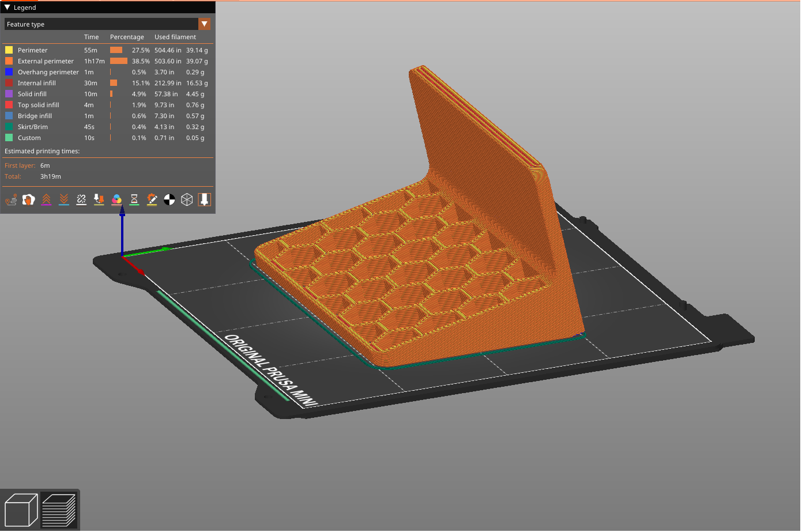The width and height of the screenshot is (802, 532).
Task: Click the Feature type combo box field
Action: [x=101, y=24]
